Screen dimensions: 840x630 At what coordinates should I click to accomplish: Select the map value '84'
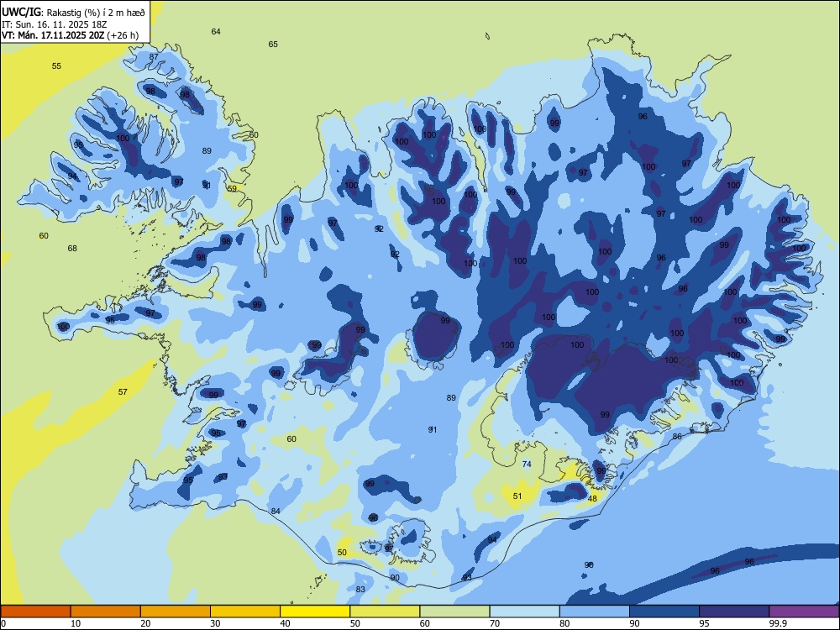(x=276, y=512)
